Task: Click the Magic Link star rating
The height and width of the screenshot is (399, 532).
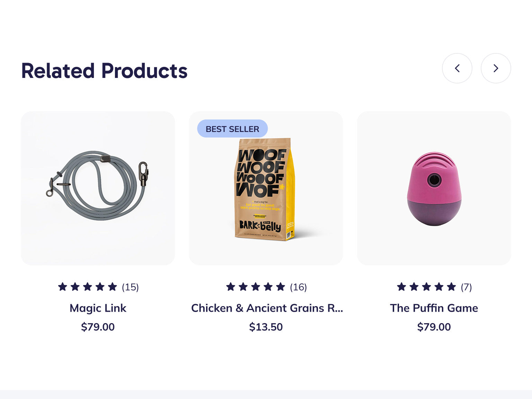Action: 88,287
